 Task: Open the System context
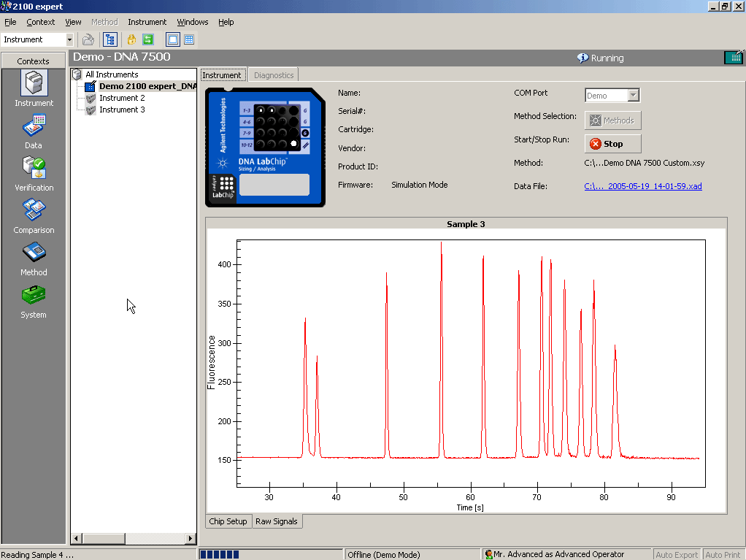coord(34,302)
